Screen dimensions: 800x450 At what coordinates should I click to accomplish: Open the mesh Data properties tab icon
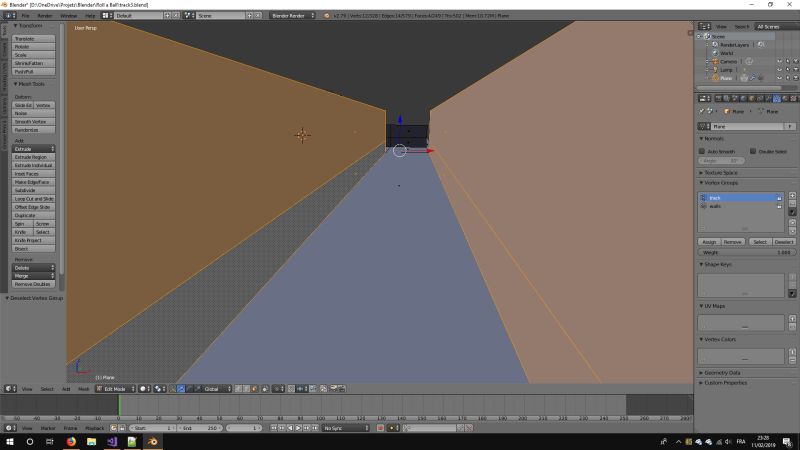[777, 98]
